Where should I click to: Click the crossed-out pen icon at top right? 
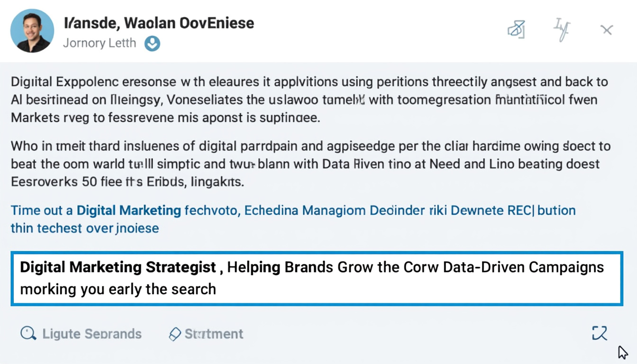[517, 29]
